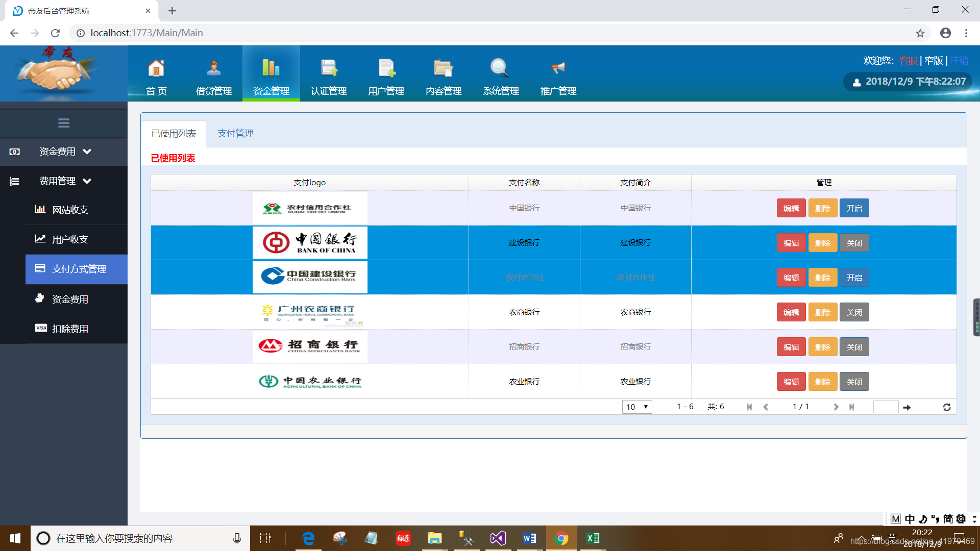Click 关闭 for 招商银行 row

(x=854, y=347)
